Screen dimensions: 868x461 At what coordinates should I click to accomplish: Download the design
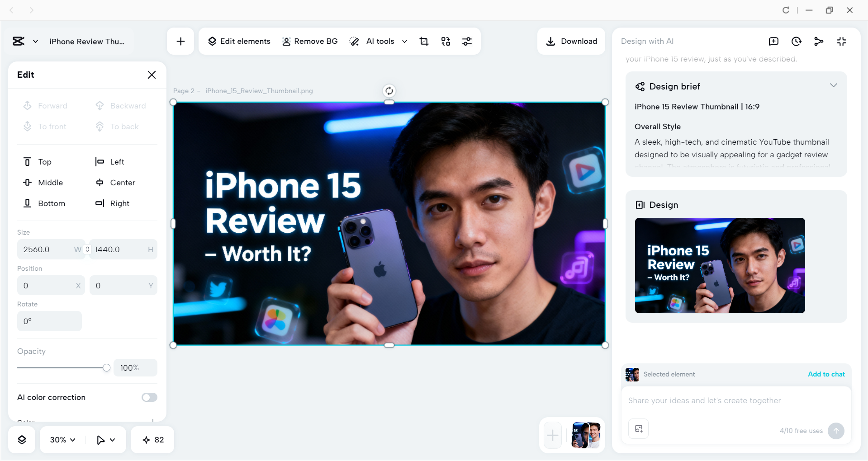[x=571, y=42]
